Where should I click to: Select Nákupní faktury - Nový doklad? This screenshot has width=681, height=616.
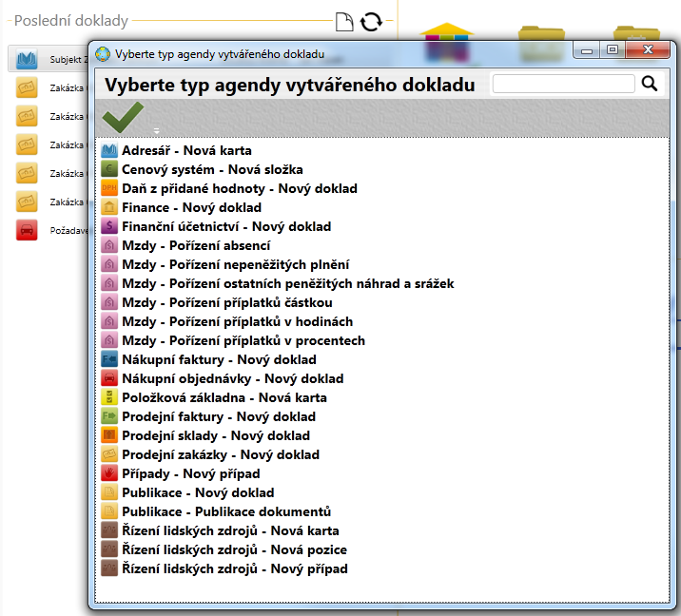[x=219, y=359]
